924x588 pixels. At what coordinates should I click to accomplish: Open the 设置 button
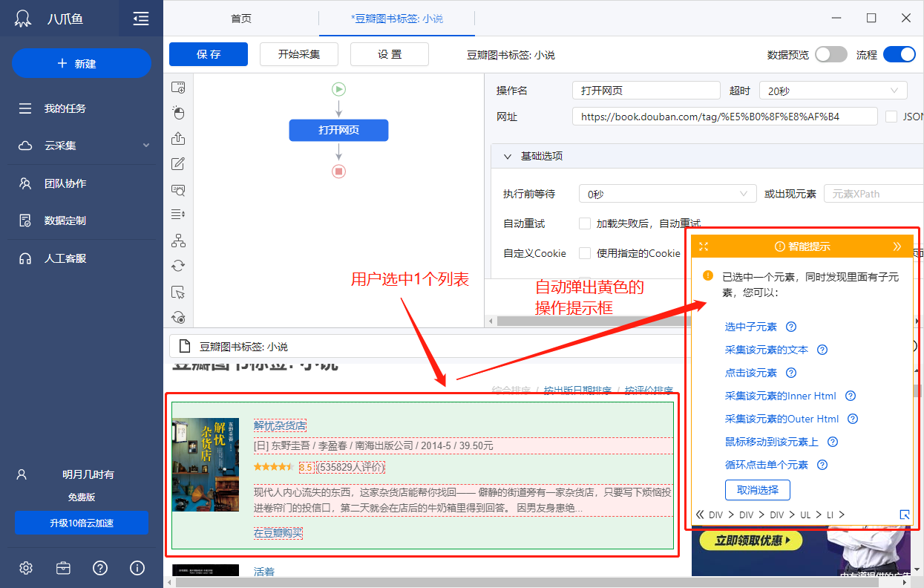coord(390,54)
